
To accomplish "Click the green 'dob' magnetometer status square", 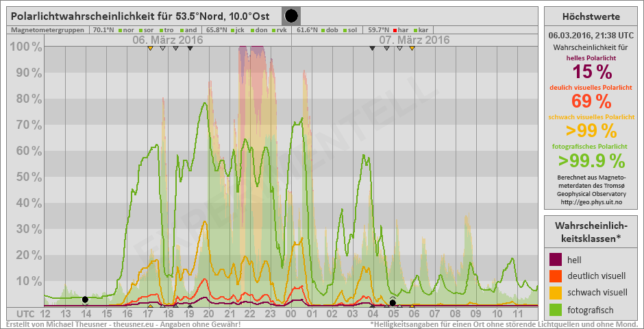I will pos(323,30).
